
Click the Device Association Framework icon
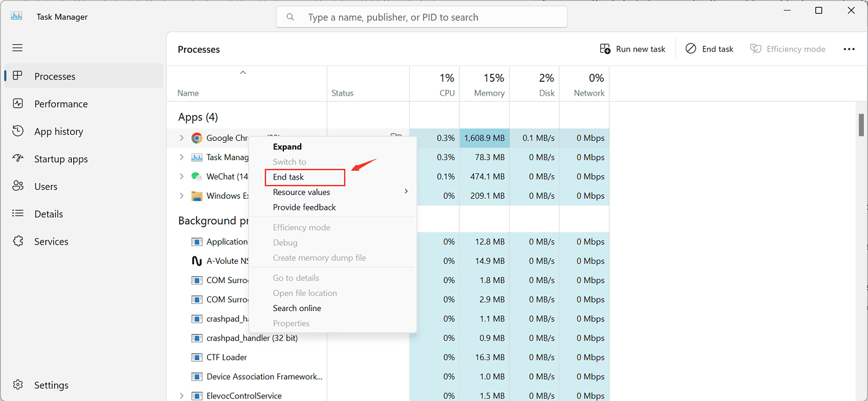[197, 376]
